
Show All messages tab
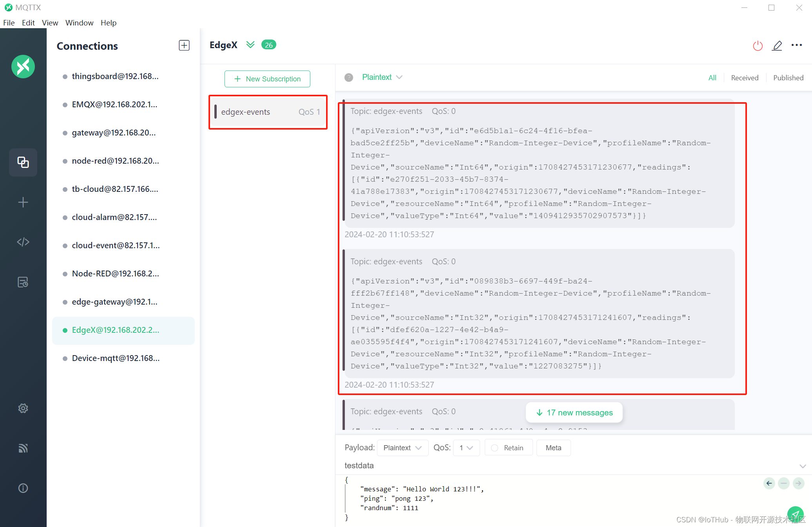point(712,78)
